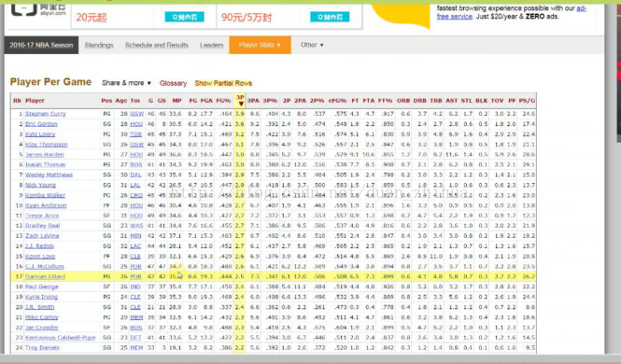The height and width of the screenshot is (364, 621).
Task: Select the 2016-17 NBA Season tab
Action: point(41,45)
